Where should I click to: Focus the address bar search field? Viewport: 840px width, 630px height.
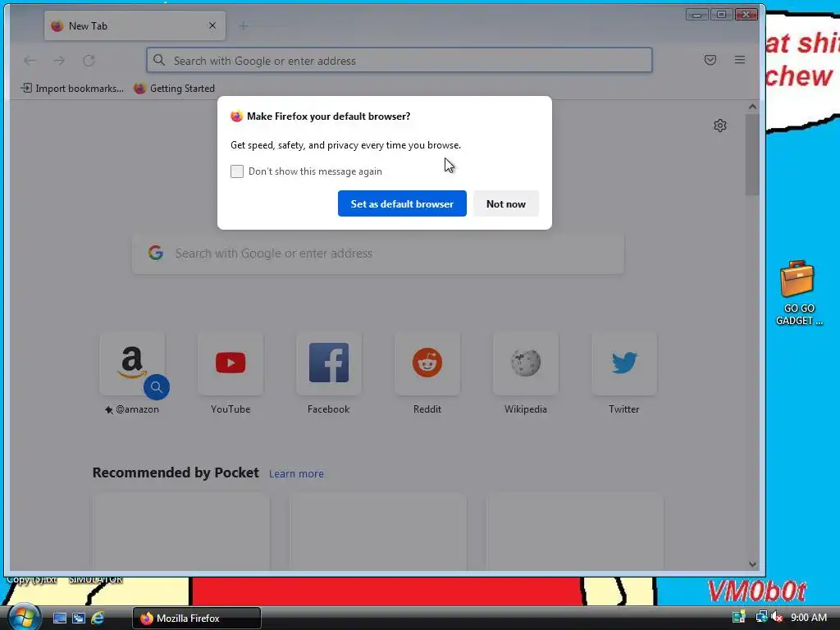399,60
